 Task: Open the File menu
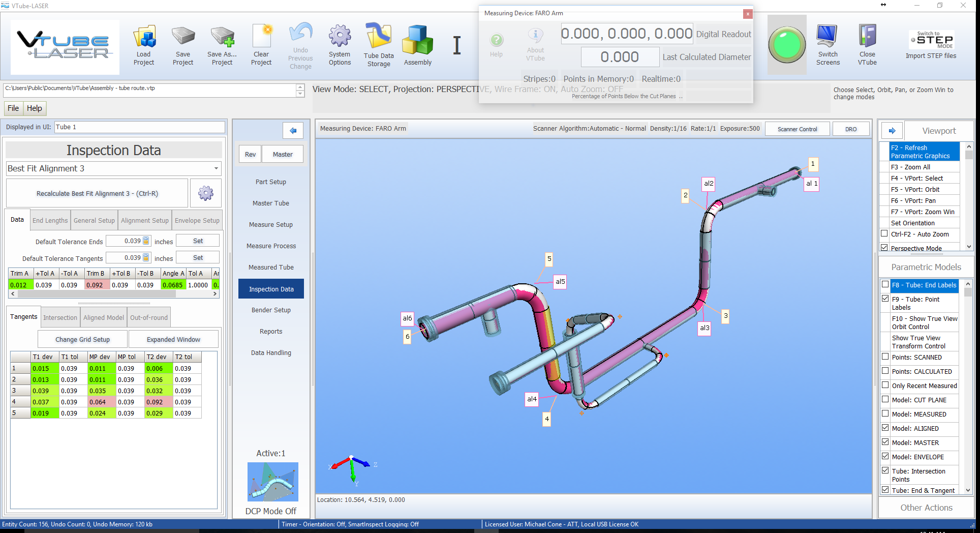tap(13, 108)
